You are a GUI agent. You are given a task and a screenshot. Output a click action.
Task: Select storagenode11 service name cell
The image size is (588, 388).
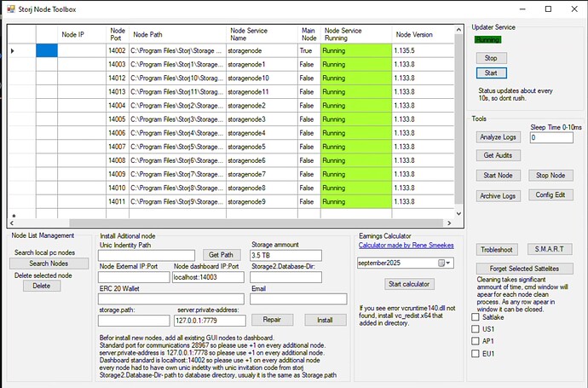[x=262, y=92]
